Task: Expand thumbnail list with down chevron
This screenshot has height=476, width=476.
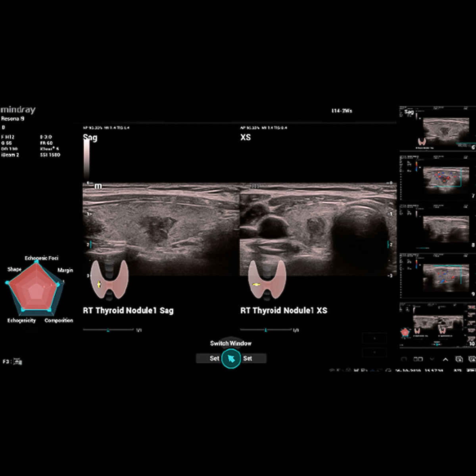Action: click(x=432, y=359)
